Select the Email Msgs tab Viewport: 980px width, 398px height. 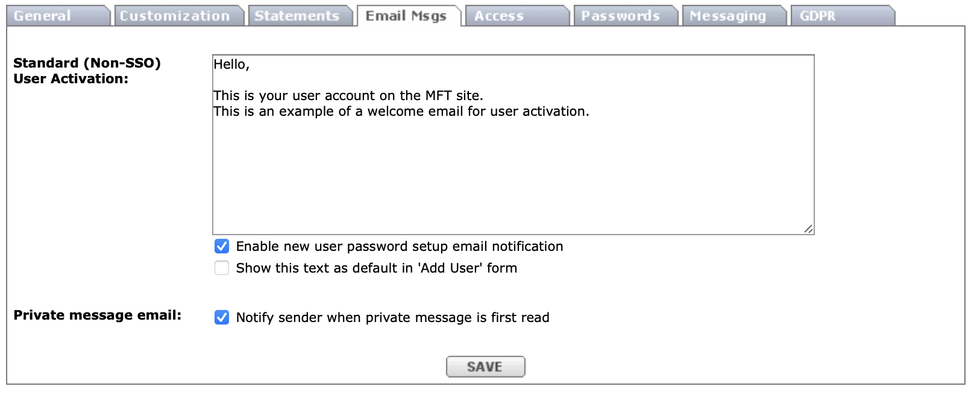406,16
